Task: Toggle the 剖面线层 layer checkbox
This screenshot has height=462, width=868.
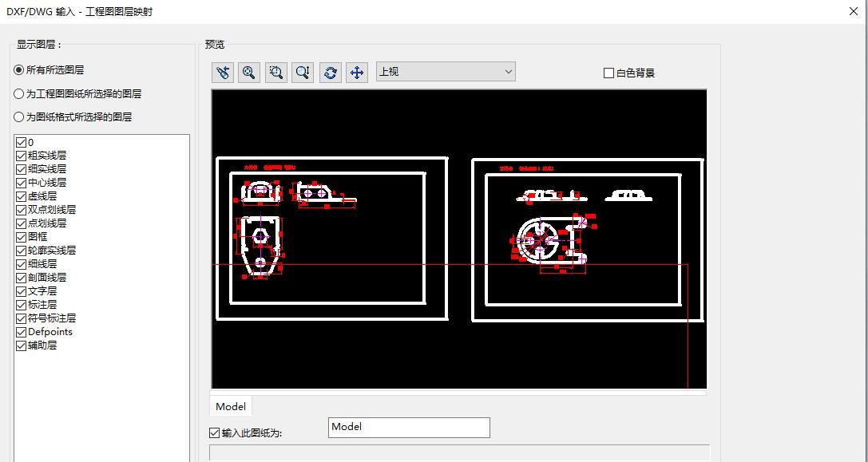Action: (x=21, y=278)
